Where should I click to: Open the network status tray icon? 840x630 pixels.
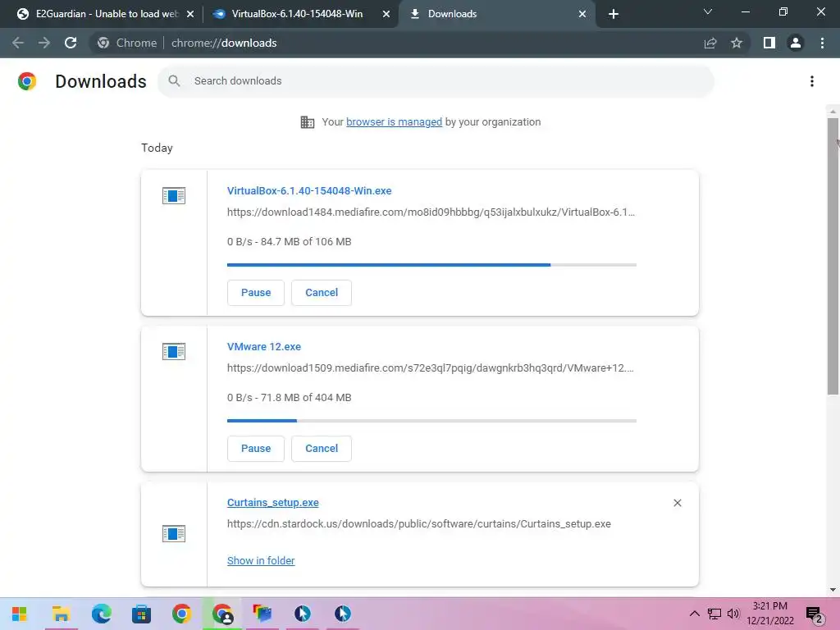(x=714, y=614)
